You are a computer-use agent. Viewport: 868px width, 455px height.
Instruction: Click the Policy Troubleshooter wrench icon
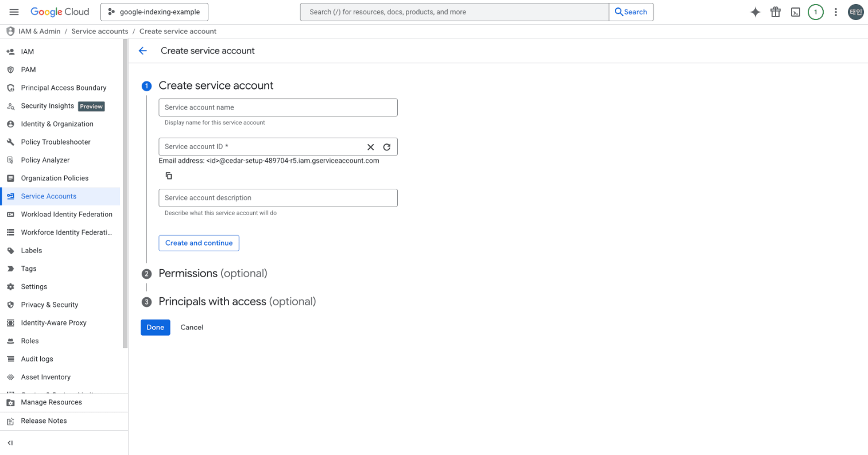pos(10,142)
